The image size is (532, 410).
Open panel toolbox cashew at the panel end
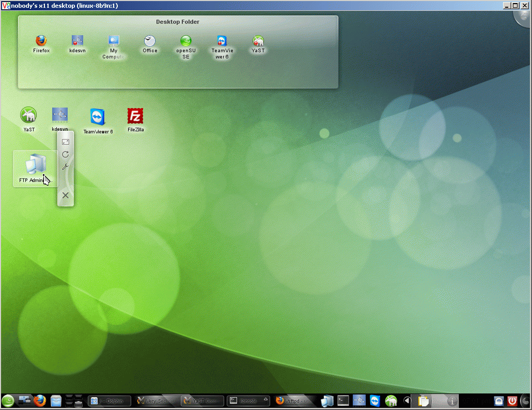click(526, 401)
